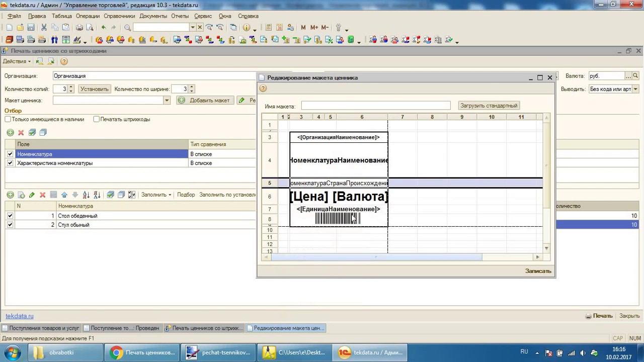
Task: Toggle the 'Печатать штрихкоды' checkbox
Action: 96,119
